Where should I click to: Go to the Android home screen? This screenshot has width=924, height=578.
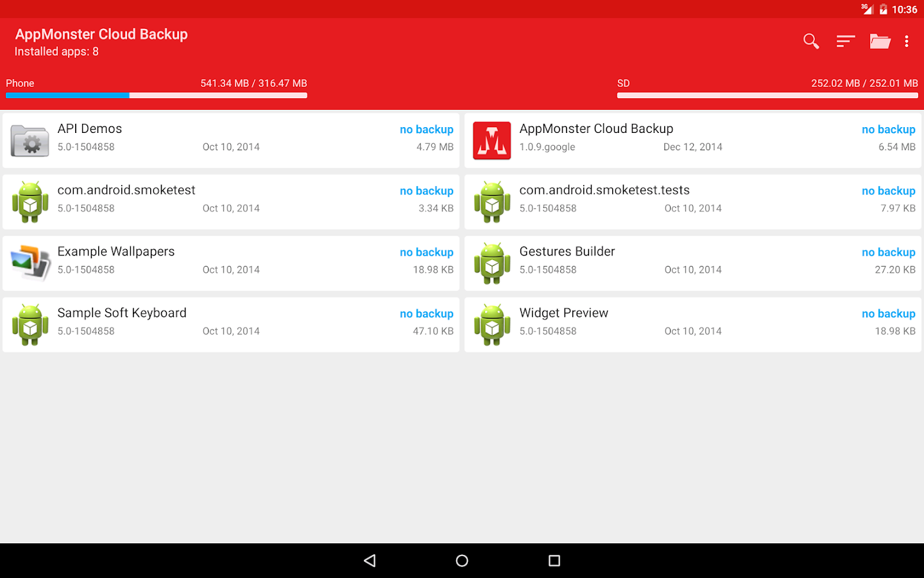pos(462,561)
